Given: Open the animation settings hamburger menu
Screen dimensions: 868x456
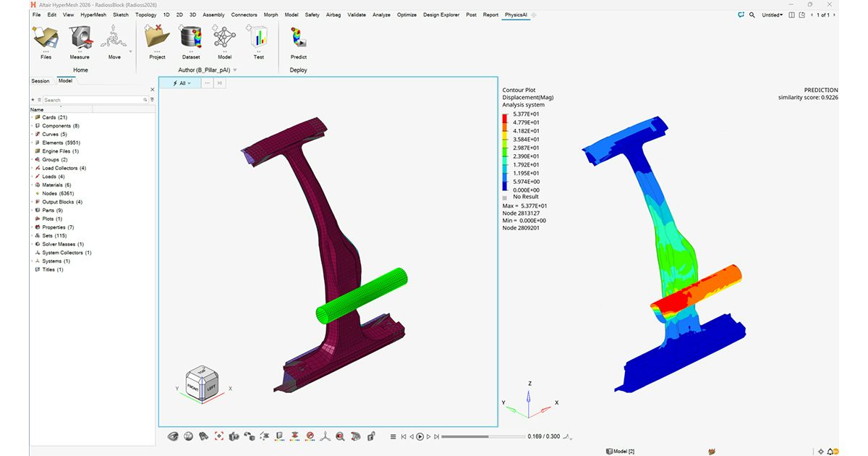Looking at the screenshot, I should coord(393,436).
